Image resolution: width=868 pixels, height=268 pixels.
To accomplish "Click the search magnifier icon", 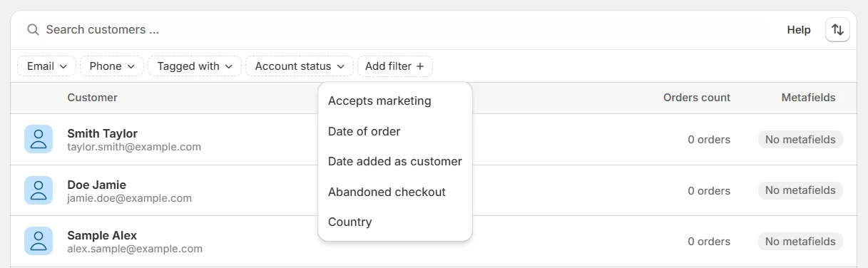I will pos(32,30).
